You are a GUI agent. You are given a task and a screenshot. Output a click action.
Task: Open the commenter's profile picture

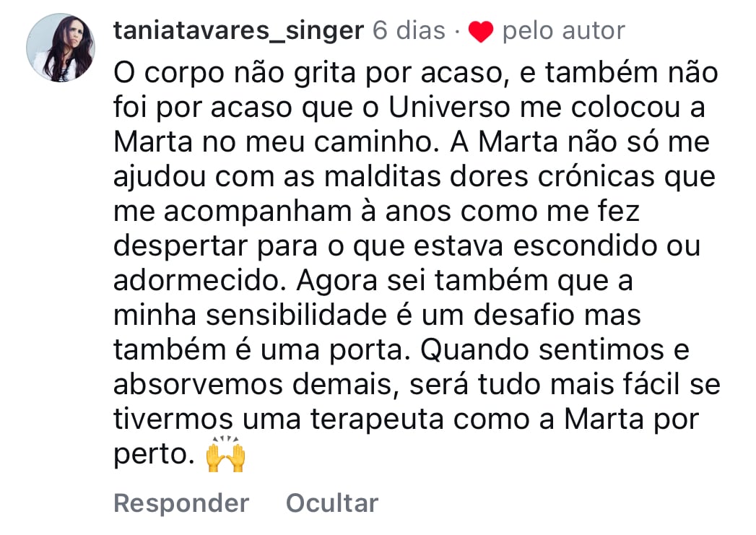[x=61, y=48]
